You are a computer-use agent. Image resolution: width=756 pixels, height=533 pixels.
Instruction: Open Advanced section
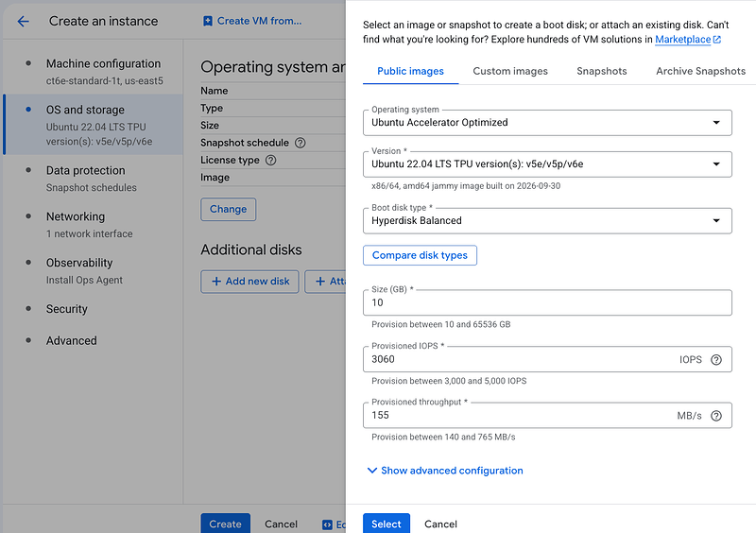coord(94,340)
